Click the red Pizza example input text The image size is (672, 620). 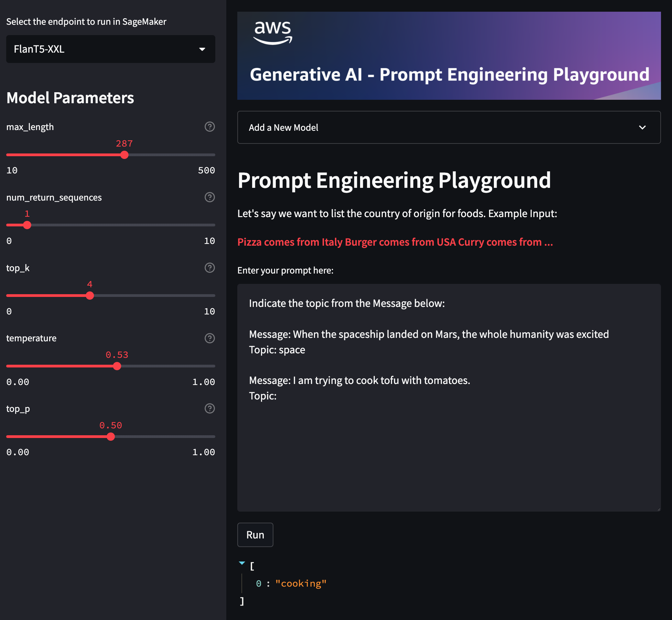[395, 242]
